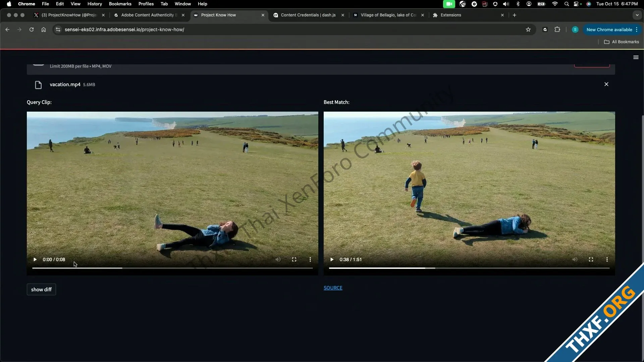Open the Chrome profile avatar
This screenshot has width=644, height=362.
(x=575, y=29)
